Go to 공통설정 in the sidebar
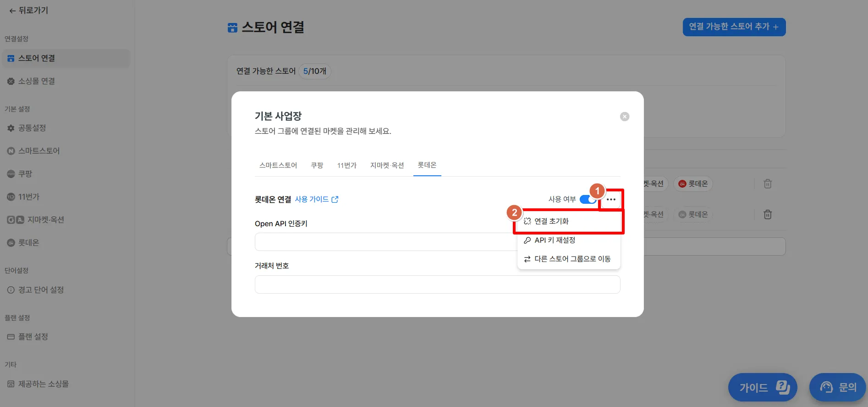The height and width of the screenshot is (407, 868). pyautogui.click(x=66, y=128)
